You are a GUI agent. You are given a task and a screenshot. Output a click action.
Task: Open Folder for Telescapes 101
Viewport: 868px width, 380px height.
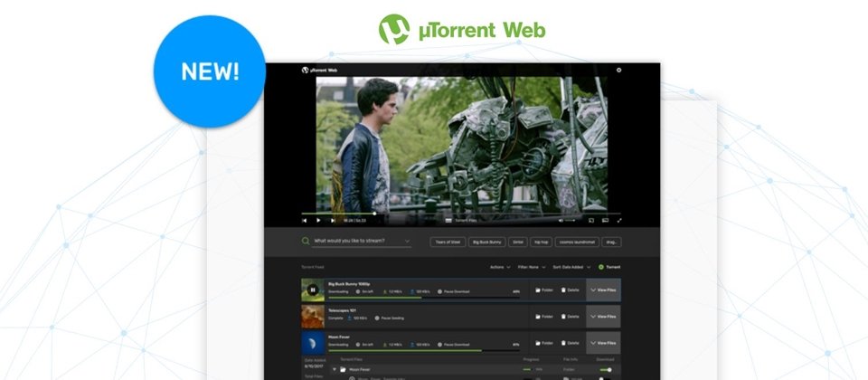[x=544, y=317]
